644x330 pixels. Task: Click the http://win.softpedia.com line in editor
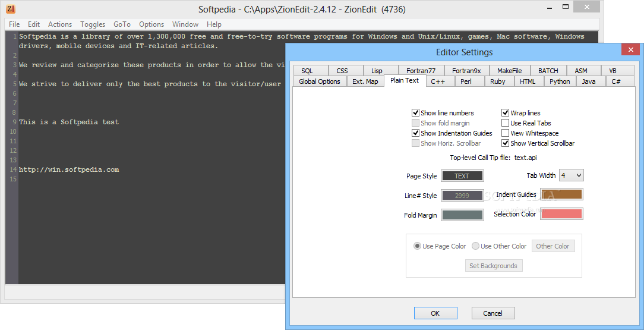(x=69, y=169)
